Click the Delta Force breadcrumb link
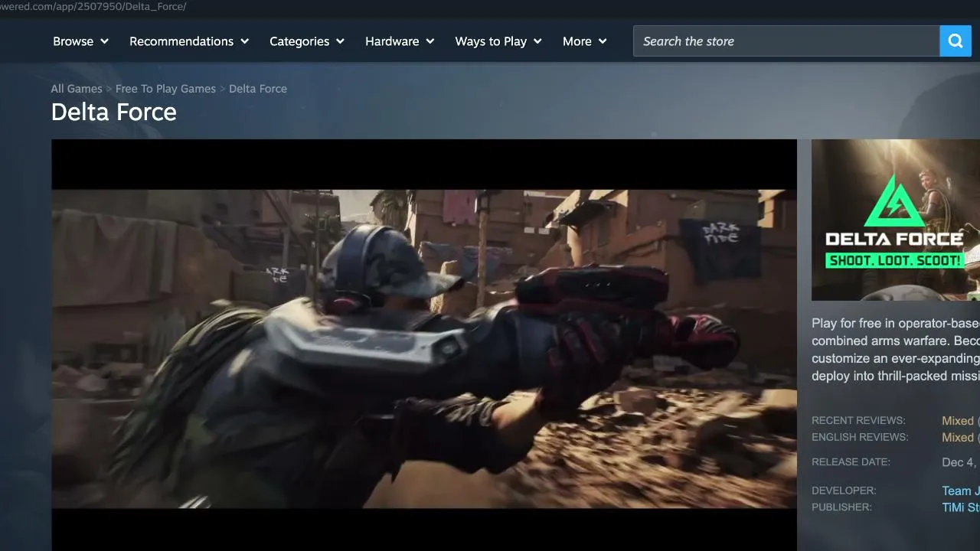The height and width of the screenshot is (551, 980). tap(258, 89)
